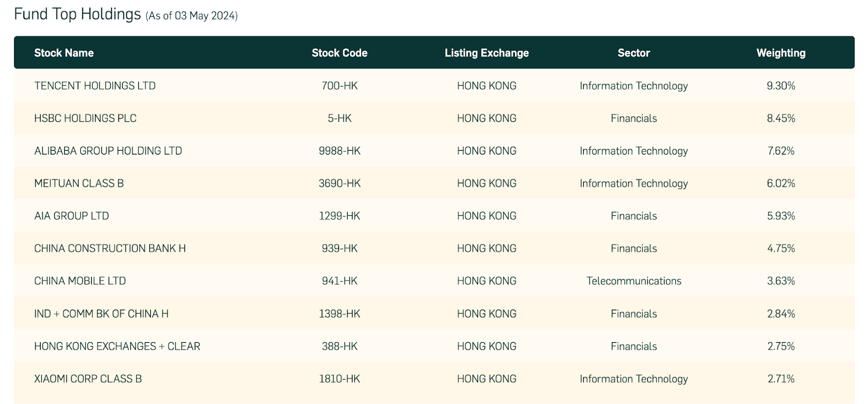The height and width of the screenshot is (404, 868).
Task: Click the 2.71% weighting value
Action: (781, 379)
